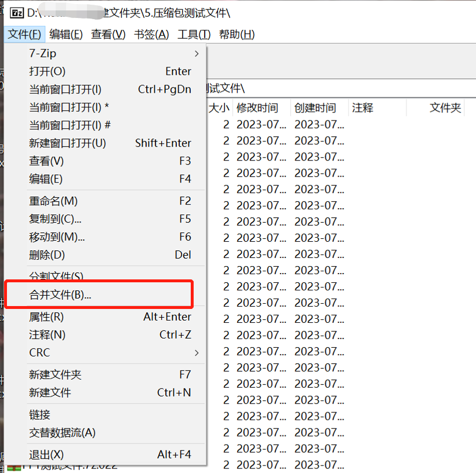Viewport: 476px width, 473px height.
Task: Choose 链接 menu item
Action: point(106,414)
